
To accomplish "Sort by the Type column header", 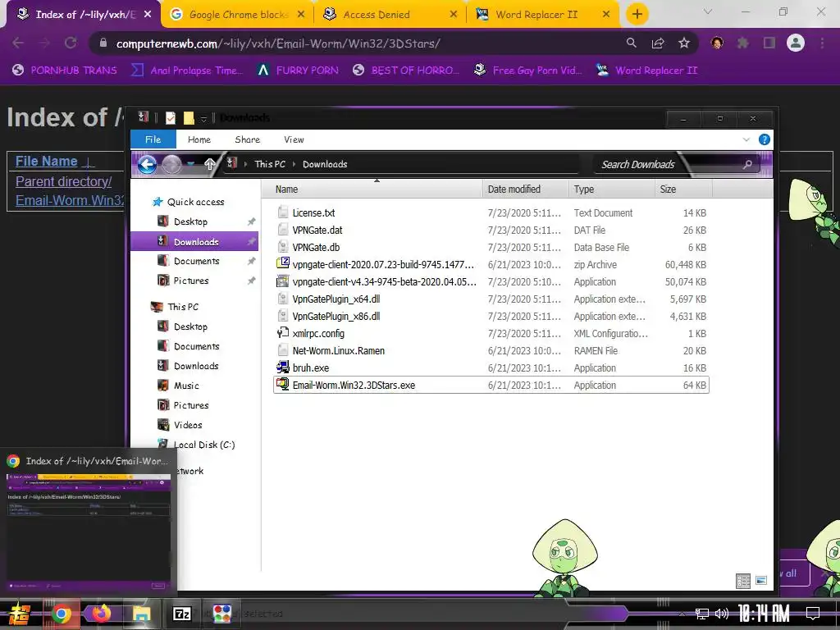I will coord(611,189).
